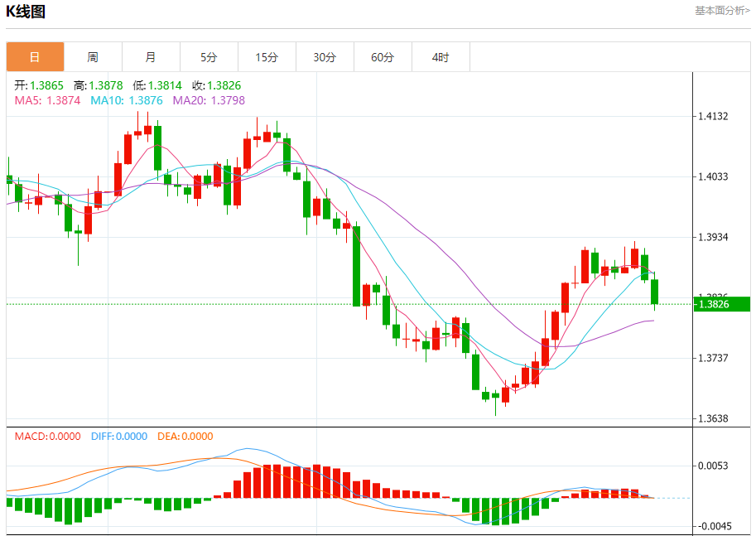The width and height of the screenshot is (756, 536).
Task: Switch to the 月 monthly tab
Action: [151, 57]
